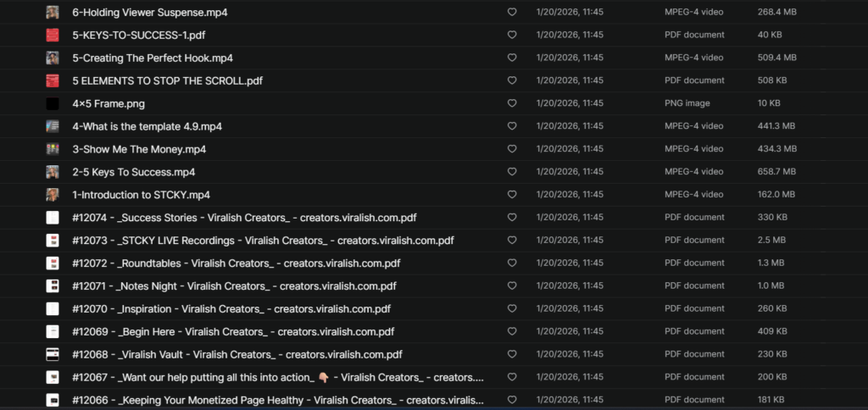Image resolution: width=868 pixels, height=410 pixels.
Task: Click the 658.7 MB size value
Action: pos(776,171)
